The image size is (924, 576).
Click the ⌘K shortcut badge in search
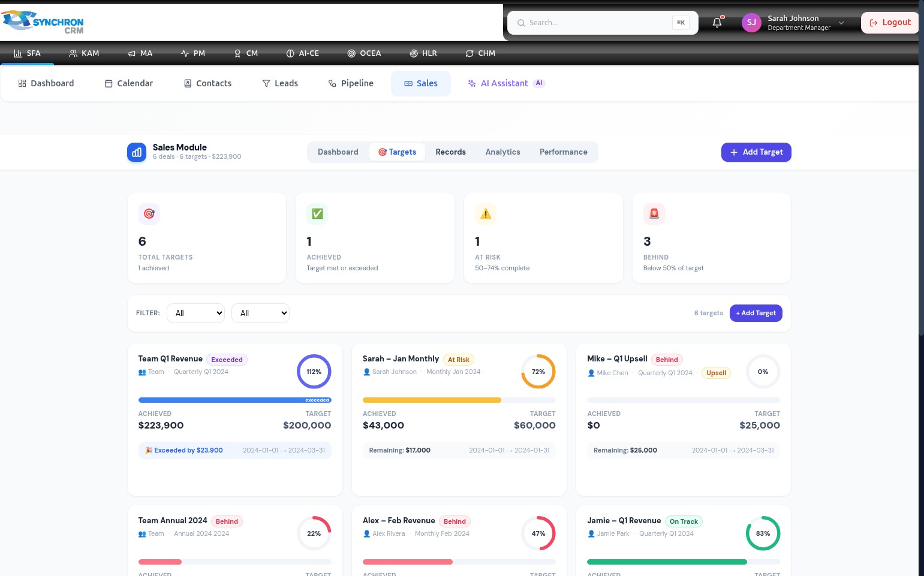(681, 23)
